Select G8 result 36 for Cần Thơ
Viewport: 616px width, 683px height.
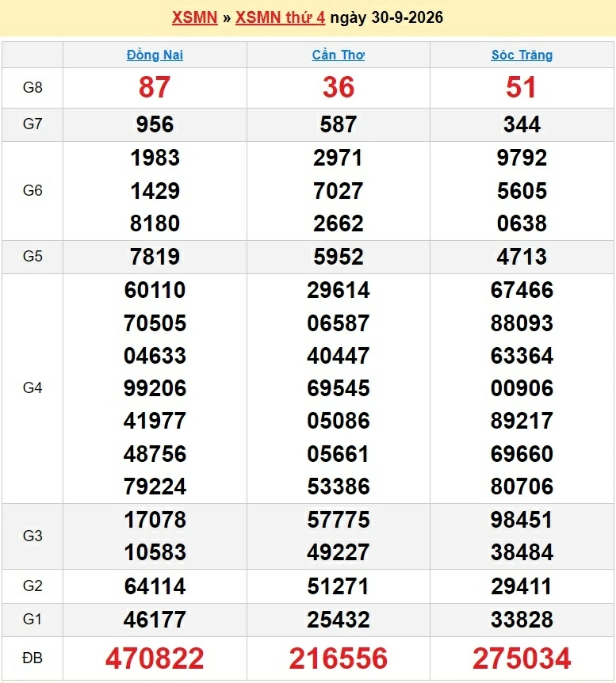tap(339, 87)
